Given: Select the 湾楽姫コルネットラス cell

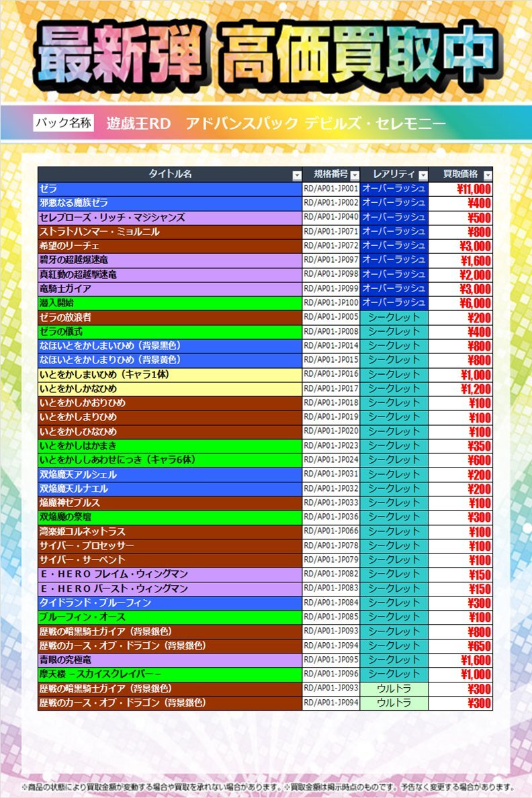Looking at the screenshot, I should [x=170, y=531].
